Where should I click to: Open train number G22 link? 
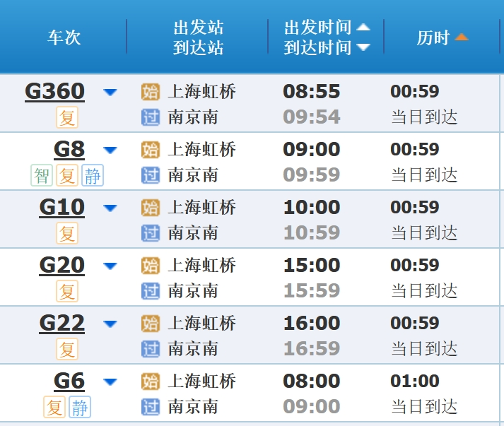(x=61, y=324)
